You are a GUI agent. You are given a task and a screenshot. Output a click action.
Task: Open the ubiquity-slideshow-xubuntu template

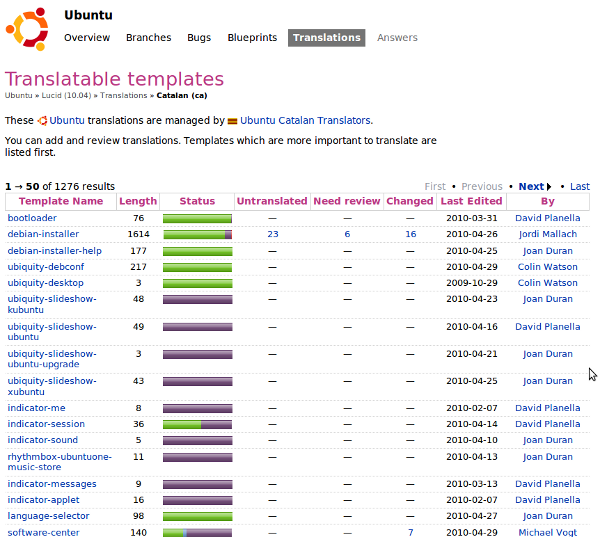tap(52, 386)
